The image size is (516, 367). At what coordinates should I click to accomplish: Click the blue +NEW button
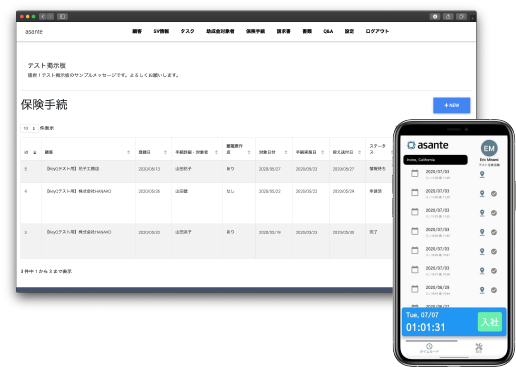451,105
